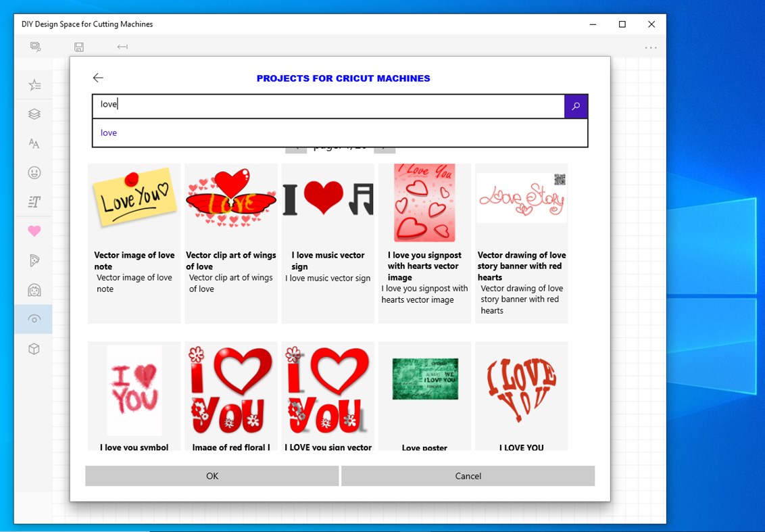Viewport: 765px width, 532px height.
Task: Click the pizza slice category icon
Action: [x=34, y=260]
